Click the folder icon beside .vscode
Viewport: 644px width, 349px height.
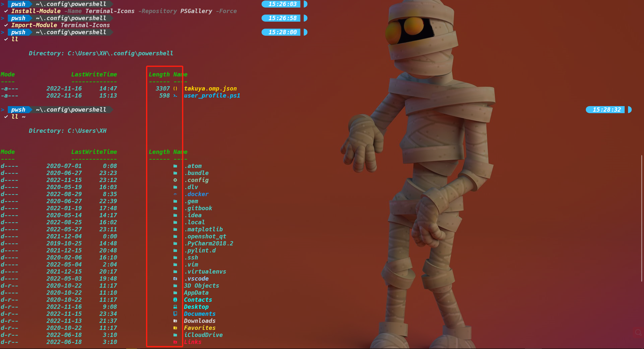[175, 279]
